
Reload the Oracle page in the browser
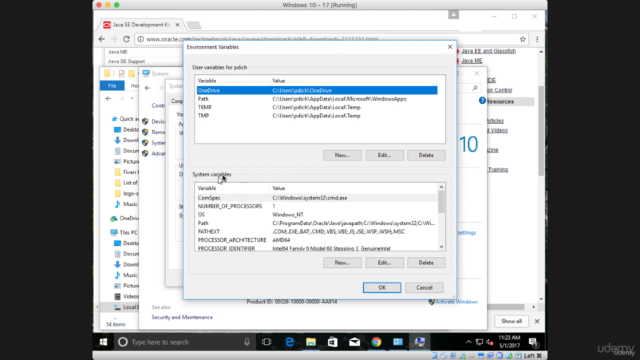point(126,39)
